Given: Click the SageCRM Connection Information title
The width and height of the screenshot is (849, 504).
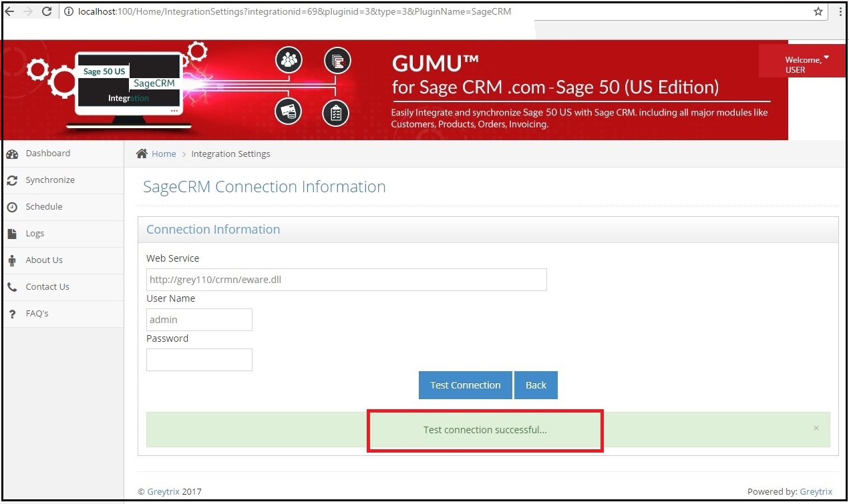Looking at the screenshot, I should pos(265,187).
